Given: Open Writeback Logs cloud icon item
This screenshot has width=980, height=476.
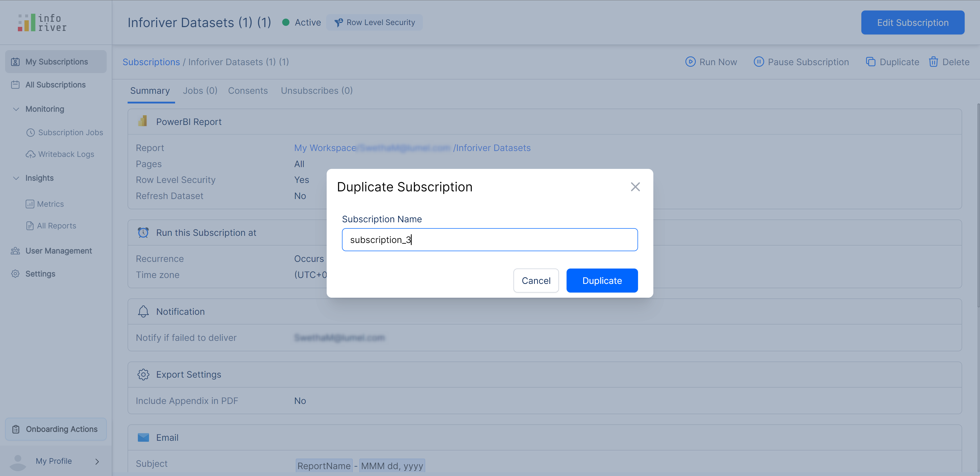Looking at the screenshot, I should [30, 154].
